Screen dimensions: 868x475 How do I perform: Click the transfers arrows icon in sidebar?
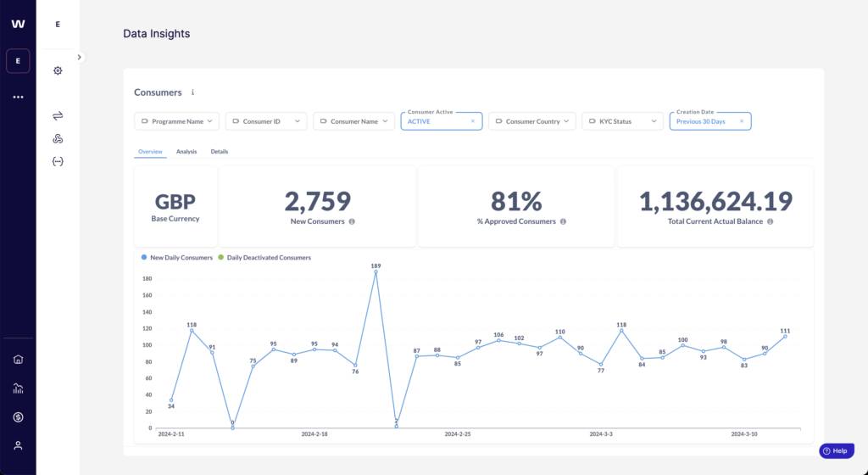pyautogui.click(x=58, y=115)
